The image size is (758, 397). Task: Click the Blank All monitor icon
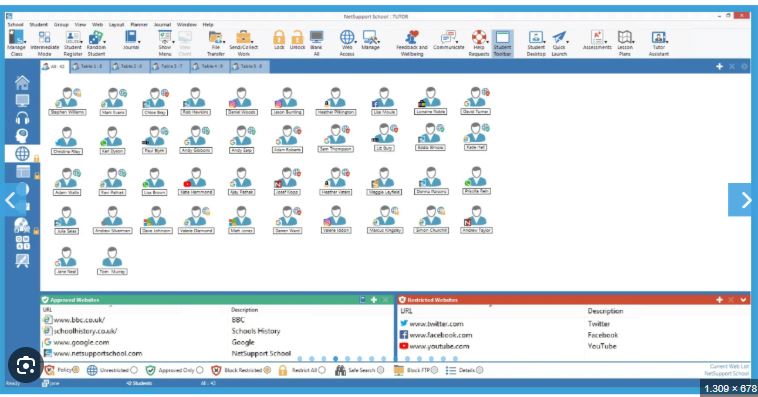(x=316, y=38)
